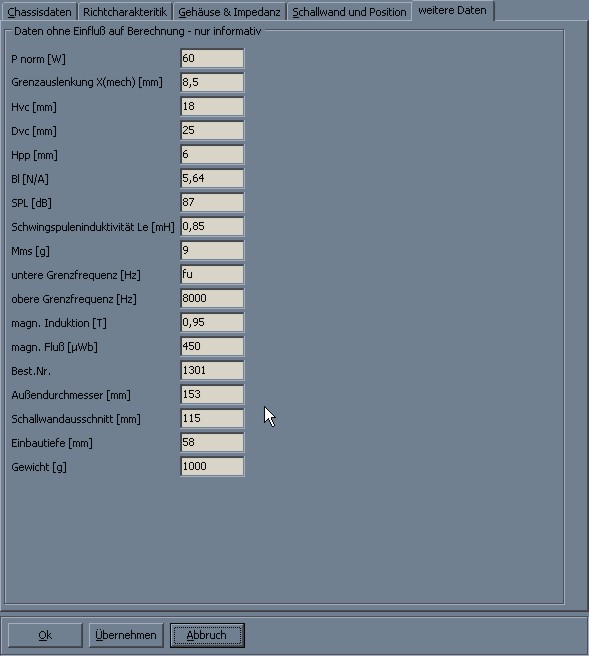Click the 'Gewicht [g]' label

[x=39, y=467]
